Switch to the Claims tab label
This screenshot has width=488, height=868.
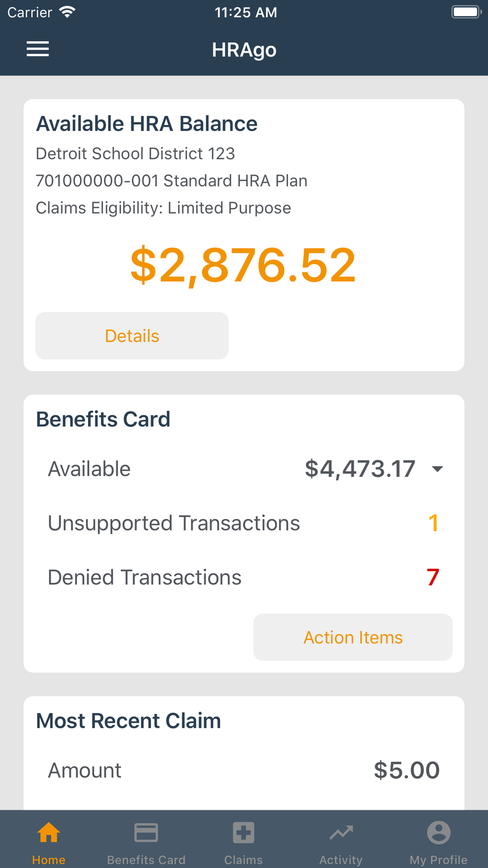(x=244, y=860)
